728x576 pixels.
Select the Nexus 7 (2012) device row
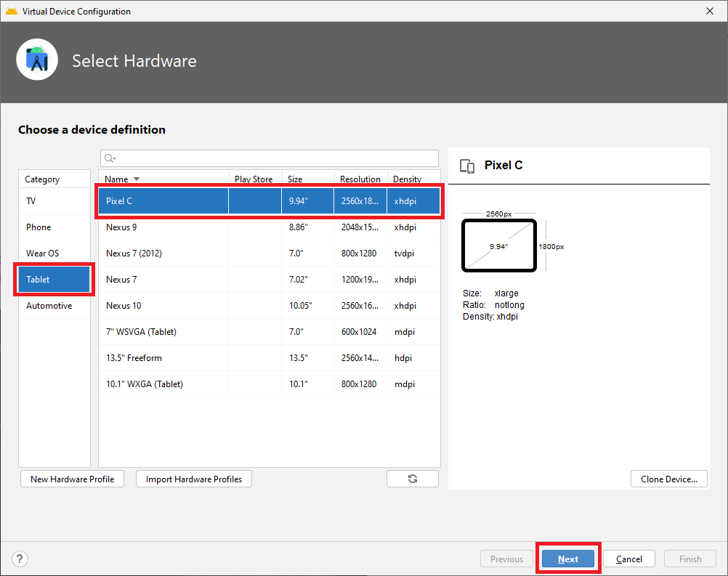(270, 253)
